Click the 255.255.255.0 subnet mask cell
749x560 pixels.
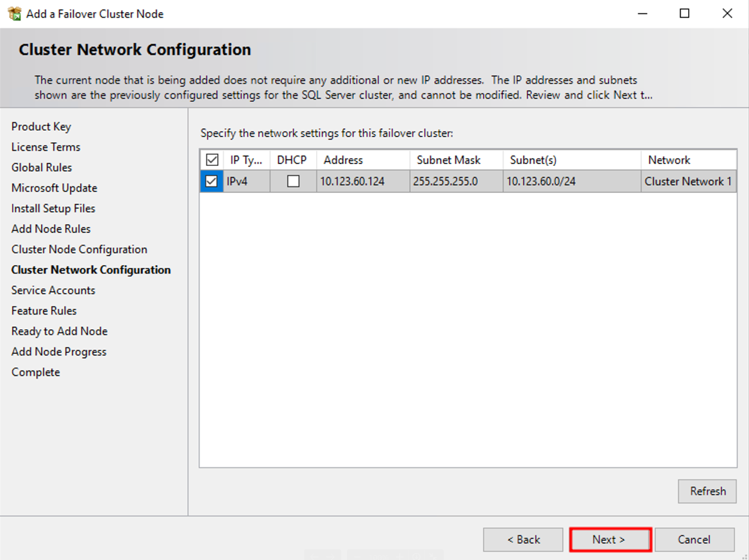(456, 181)
